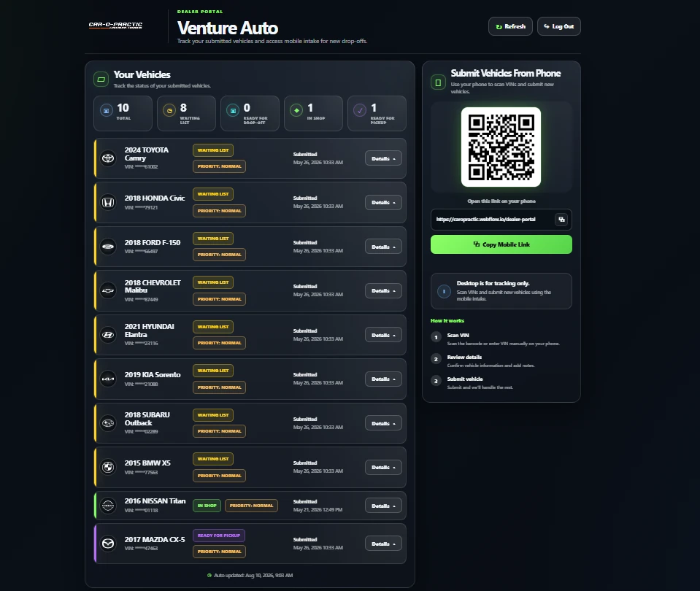The width and height of the screenshot is (700, 591).
Task: Expand Details for 2021 Hyundai Elantra
Action: tap(383, 335)
